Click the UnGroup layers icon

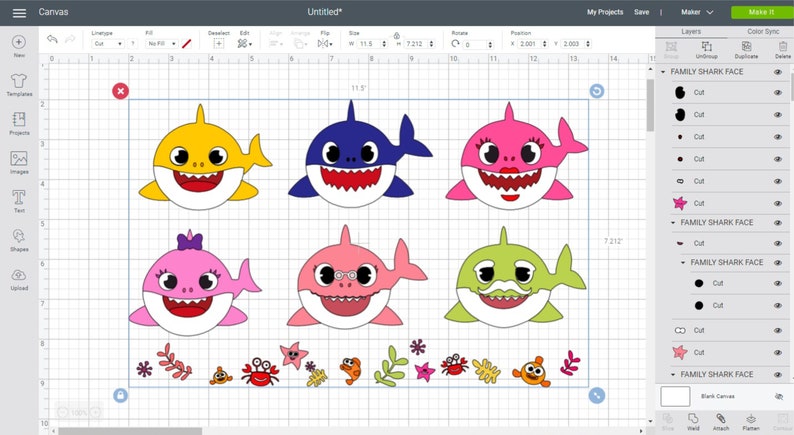[x=706, y=50]
